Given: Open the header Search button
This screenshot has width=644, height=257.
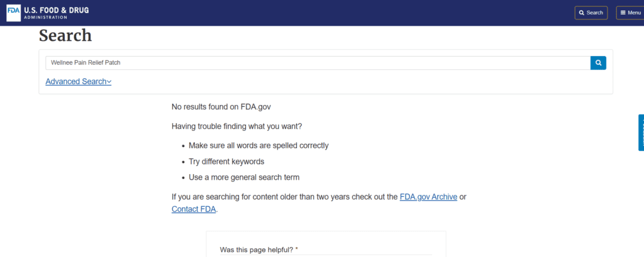Looking at the screenshot, I should point(591,13).
